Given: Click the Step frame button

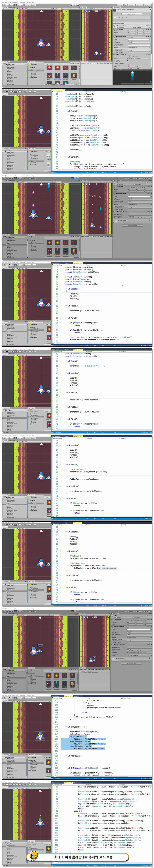Looking at the screenshot, I should tap(77, 5).
